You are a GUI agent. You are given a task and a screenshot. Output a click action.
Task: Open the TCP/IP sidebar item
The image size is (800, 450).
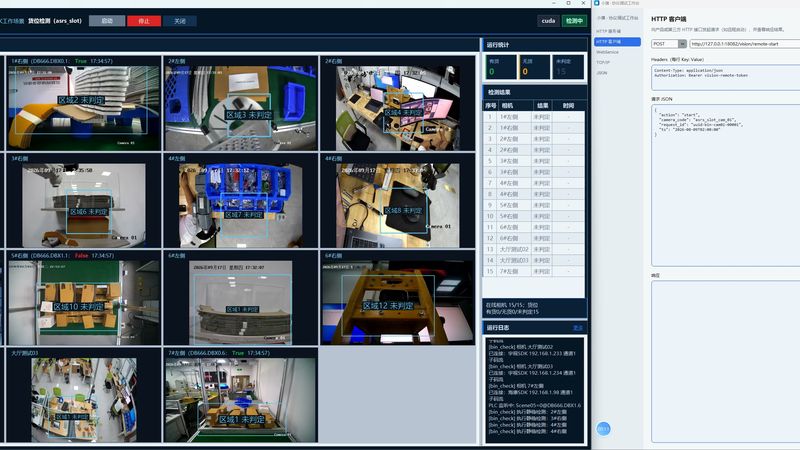click(x=603, y=62)
